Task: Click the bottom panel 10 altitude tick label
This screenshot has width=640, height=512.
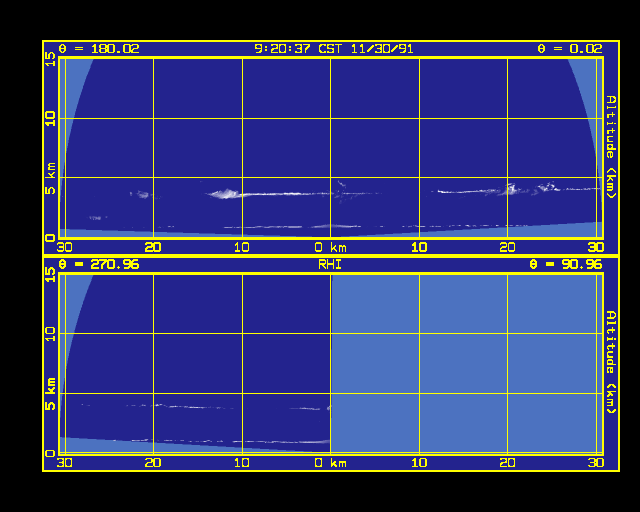Action: [50, 334]
